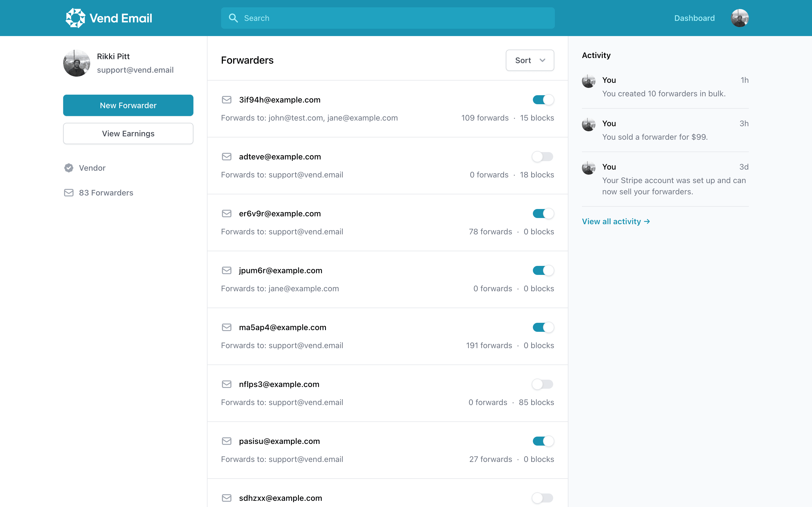
Task: Turn on the nflps3@example.com forwarder
Action: click(542, 384)
